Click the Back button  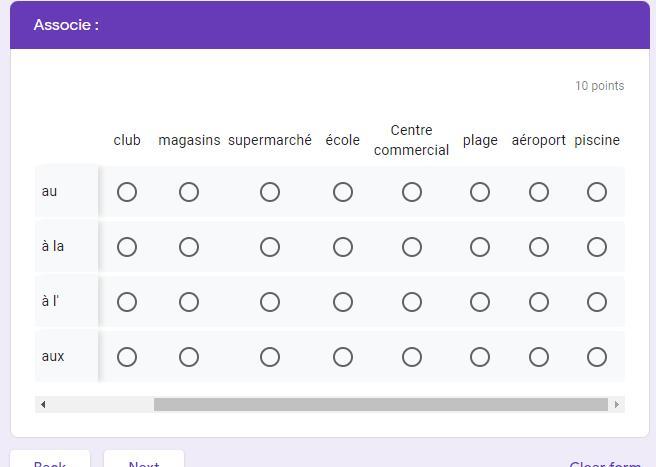tap(50, 462)
